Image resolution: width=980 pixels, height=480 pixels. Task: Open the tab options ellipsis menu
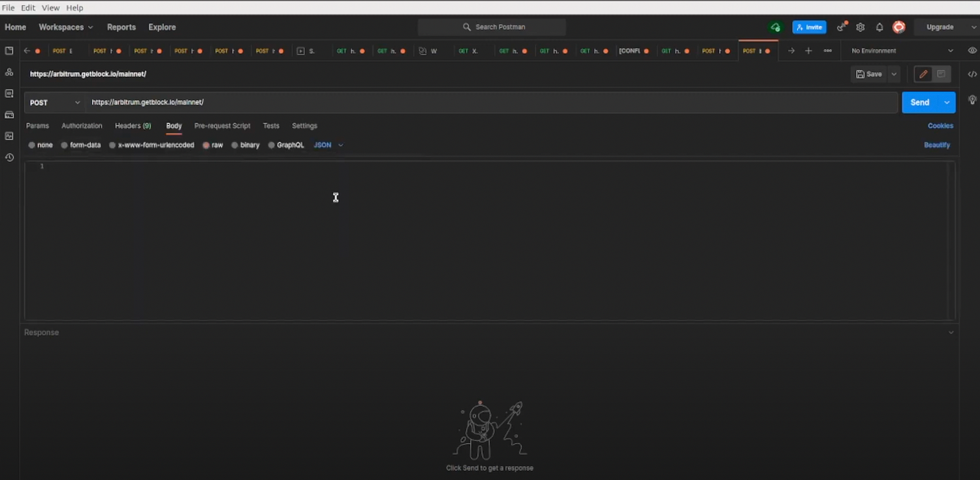point(828,51)
